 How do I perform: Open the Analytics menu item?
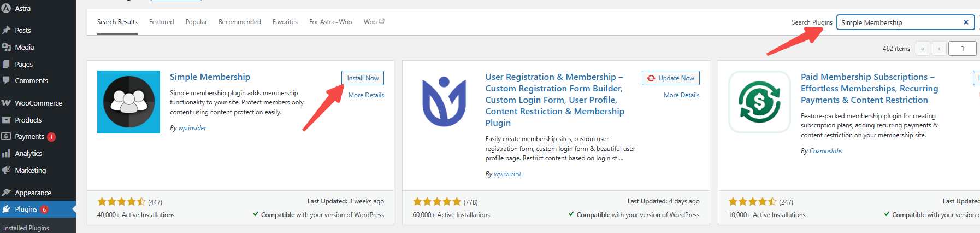pyautogui.click(x=28, y=154)
